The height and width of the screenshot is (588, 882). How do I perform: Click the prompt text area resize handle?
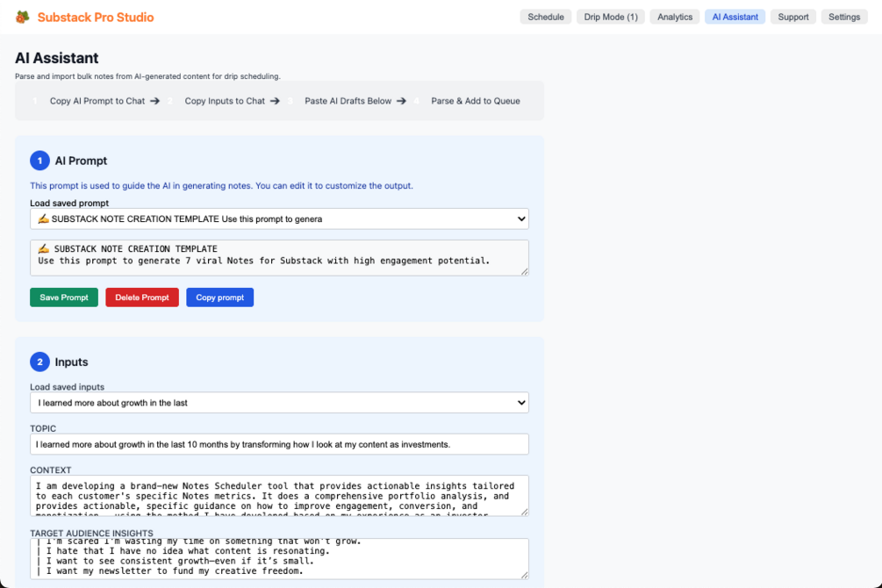click(x=524, y=271)
